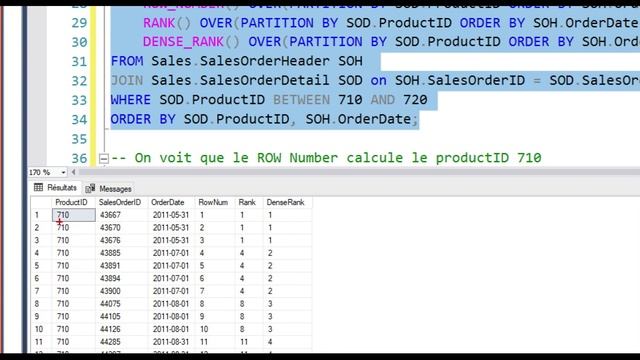Click the results grid top-left corner cell

click(41, 202)
